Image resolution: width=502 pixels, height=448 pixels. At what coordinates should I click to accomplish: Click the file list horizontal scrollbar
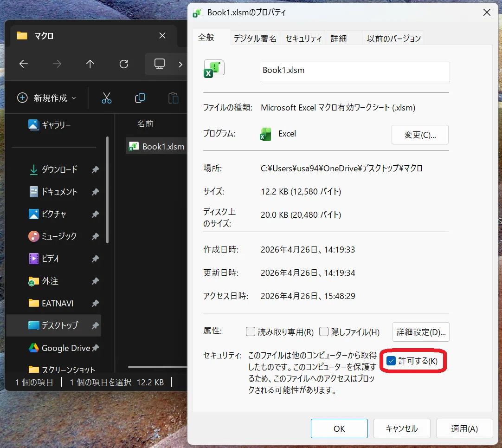158,367
